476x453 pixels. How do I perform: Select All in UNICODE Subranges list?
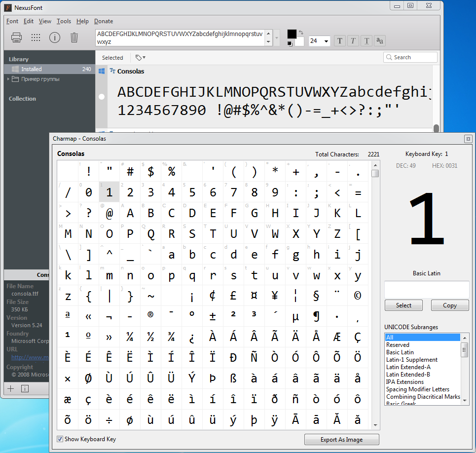click(423, 338)
